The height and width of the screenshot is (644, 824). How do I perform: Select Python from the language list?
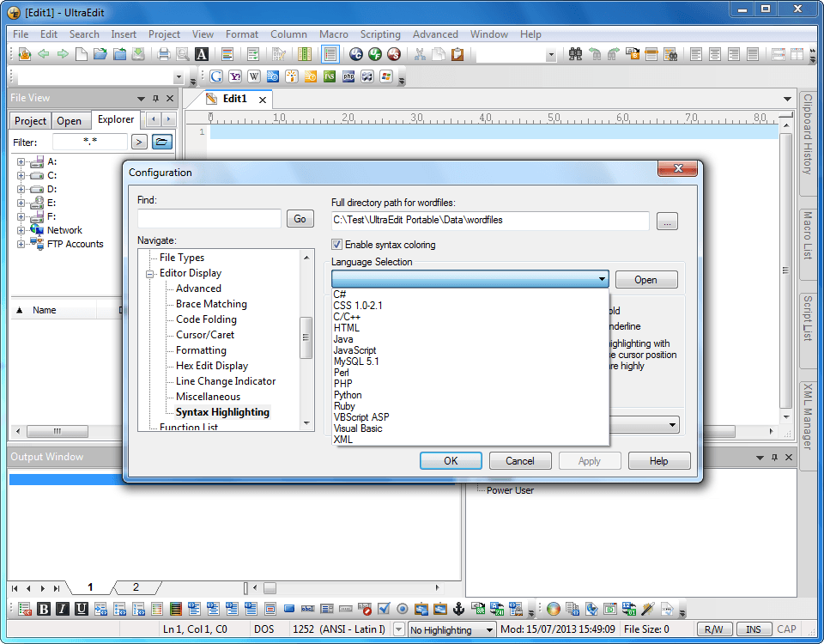348,395
